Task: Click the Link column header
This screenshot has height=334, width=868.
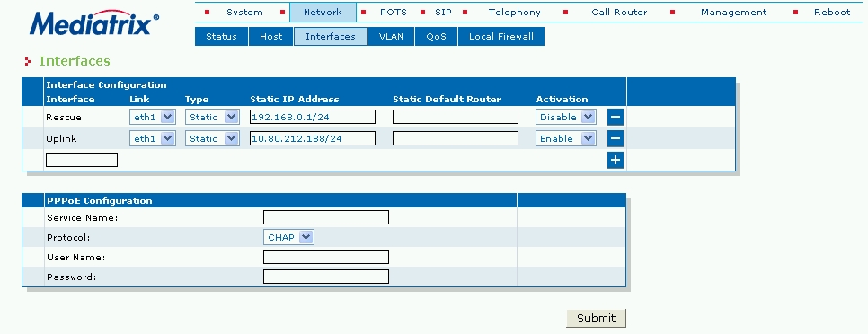Action: coord(139,100)
